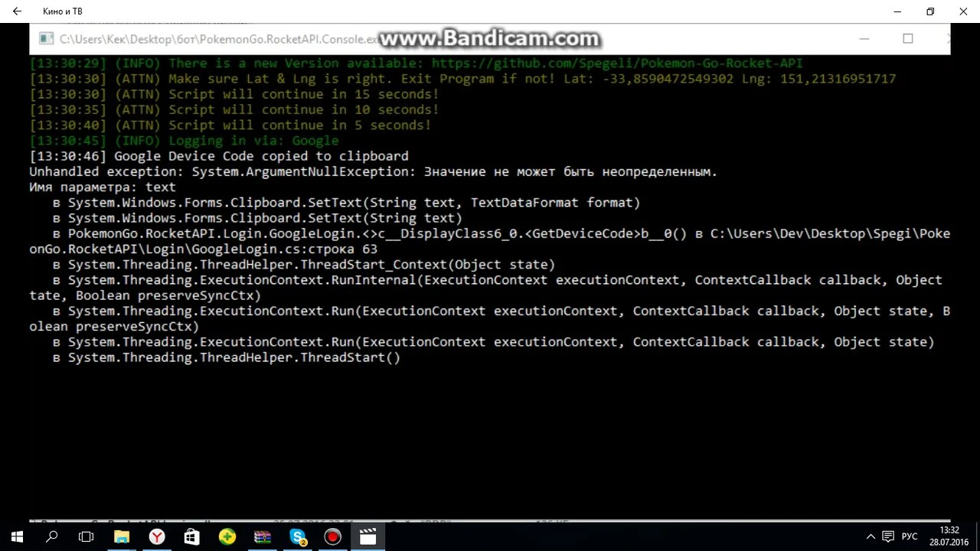Click "Script will continue in 5 seconds!" line

(230, 125)
